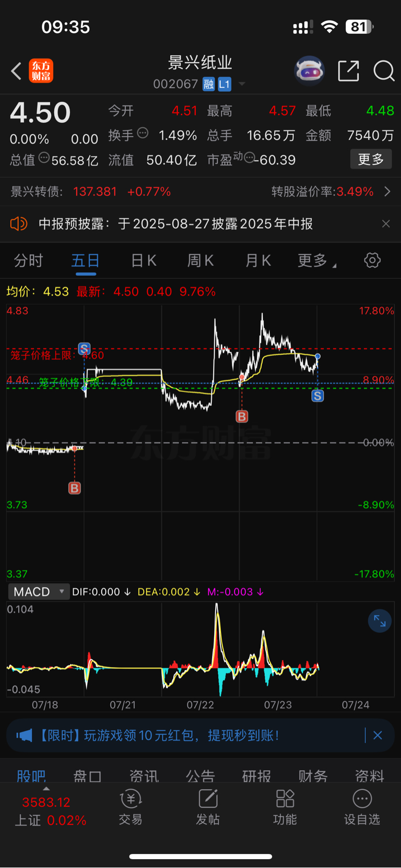Tap the M:-0.003 indicator value
Screen dimensions: 401x868
pos(235,592)
